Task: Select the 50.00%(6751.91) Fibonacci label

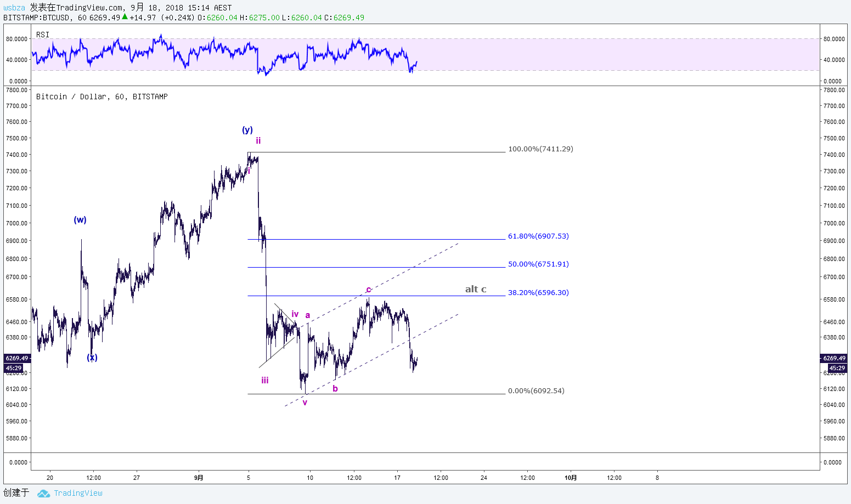Action: [x=538, y=264]
